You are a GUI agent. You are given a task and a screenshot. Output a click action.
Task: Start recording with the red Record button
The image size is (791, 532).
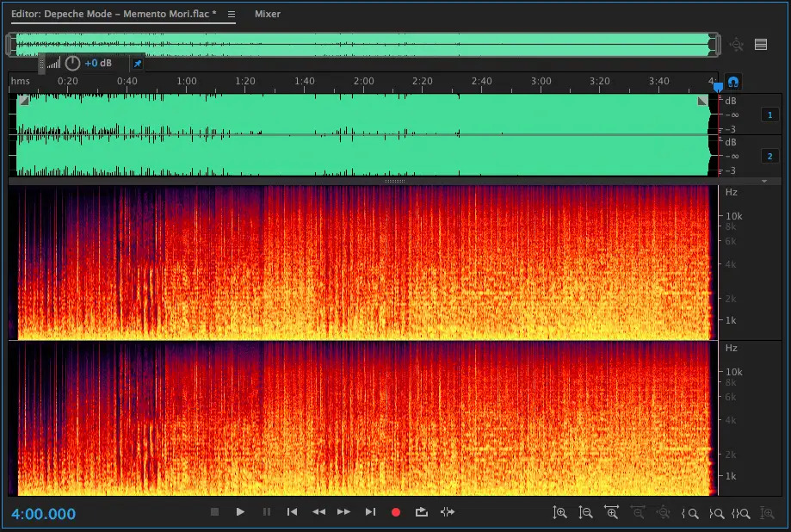tap(396, 512)
